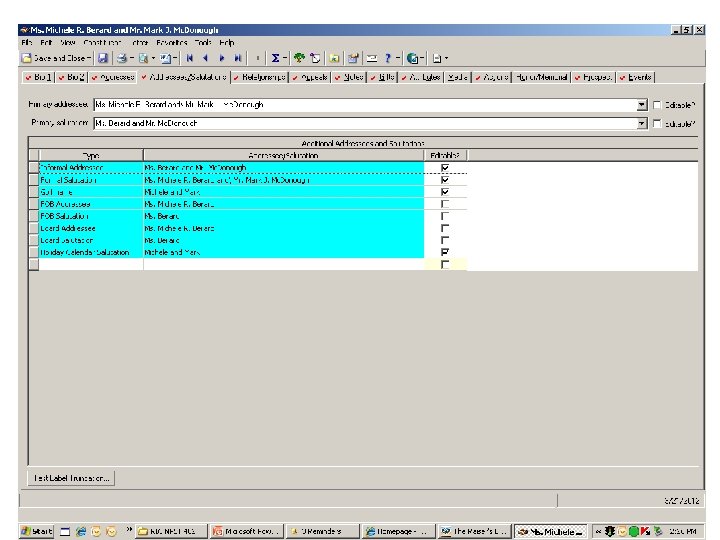Image resolution: width=720 pixels, height=540 pixels.
Task: Click the Primary salutation text field
Action: [365, 123]
